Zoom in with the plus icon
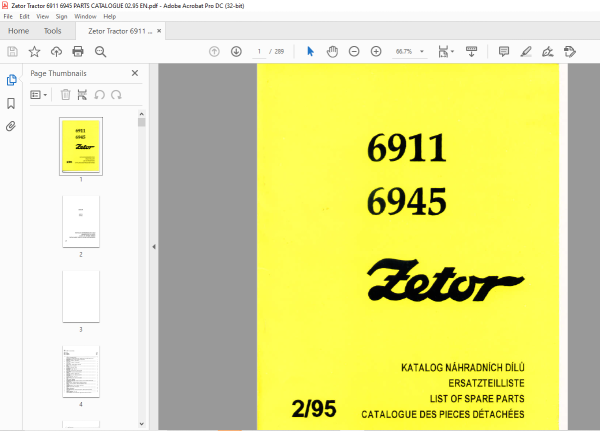Viewport: 600px width, 431px height. click(x=376, y=51)
